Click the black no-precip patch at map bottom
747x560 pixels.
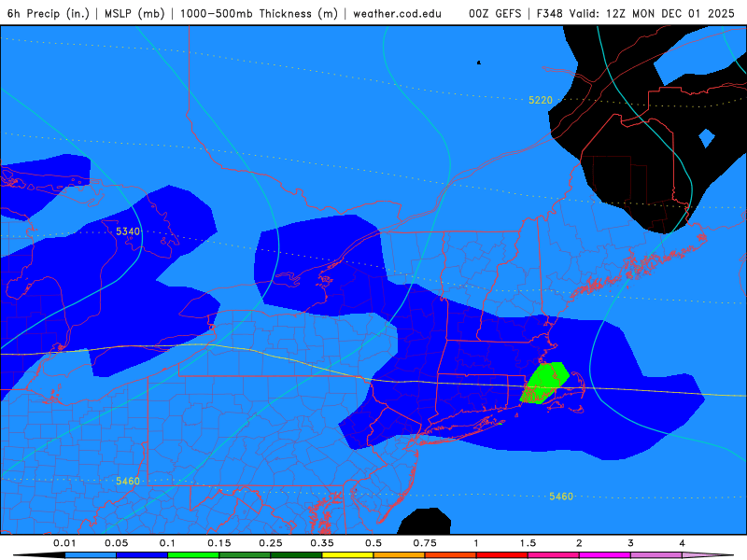pos(424,521)
